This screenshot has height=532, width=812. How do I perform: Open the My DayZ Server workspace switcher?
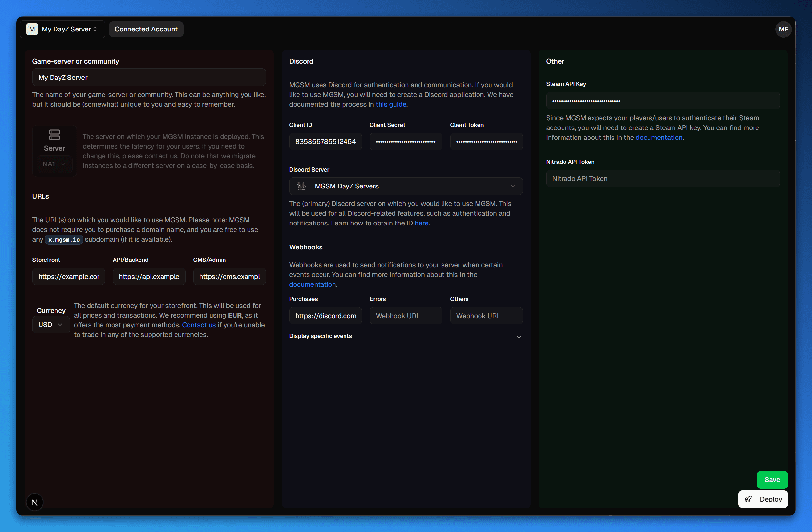(62, 29)
